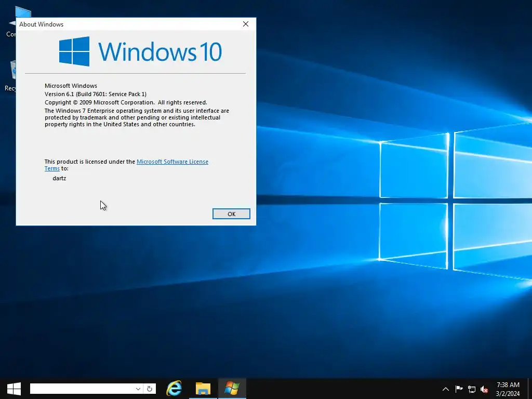Click the muted volume speaker icon
The width and height of the screenshot is (532, 399).
pos(484,389)
